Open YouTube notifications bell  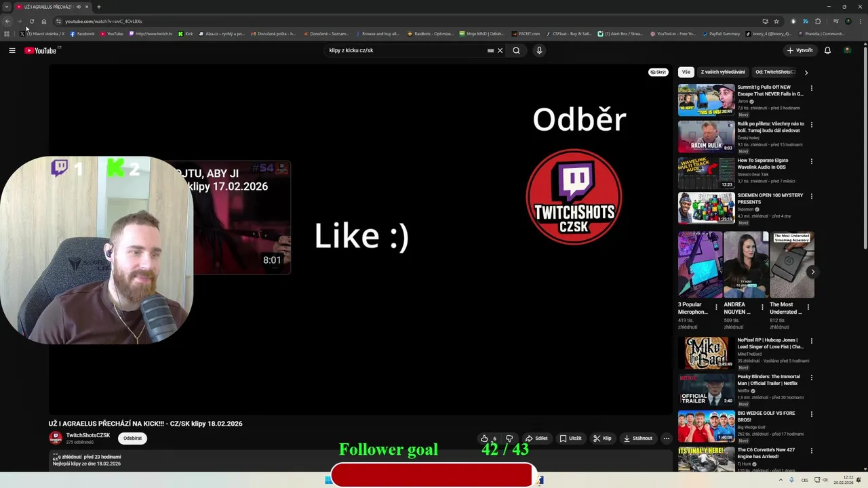pyautogui.click(x=827, y=50)
